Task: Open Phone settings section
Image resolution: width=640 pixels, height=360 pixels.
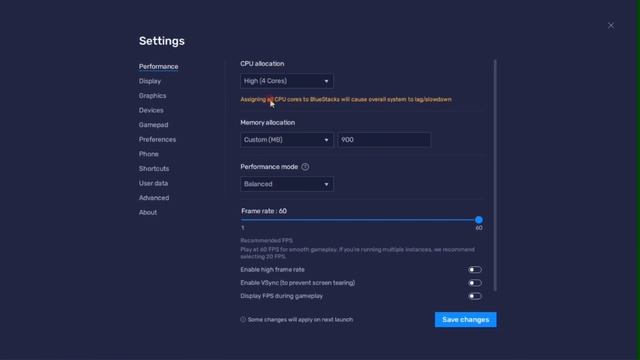Action: point(149,154)
